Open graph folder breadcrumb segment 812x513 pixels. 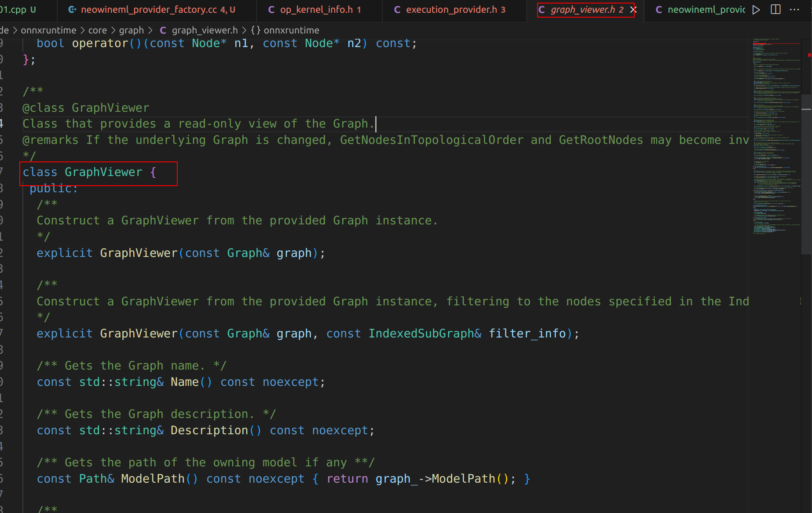coord(132,30)
